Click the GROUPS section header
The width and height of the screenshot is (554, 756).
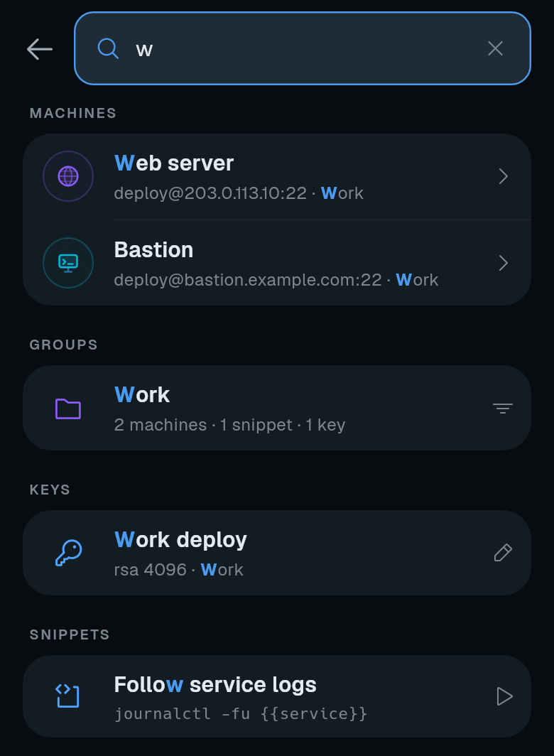(x=64, y=345)
